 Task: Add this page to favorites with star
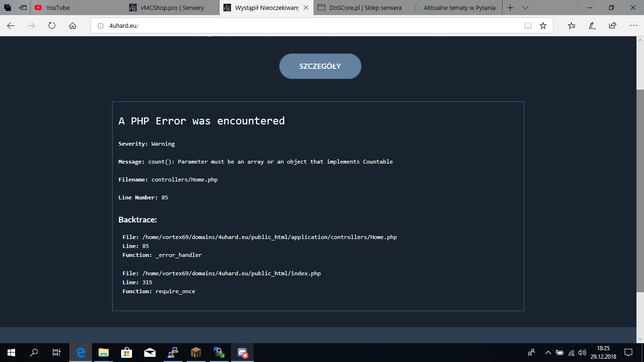pos(543,26)
